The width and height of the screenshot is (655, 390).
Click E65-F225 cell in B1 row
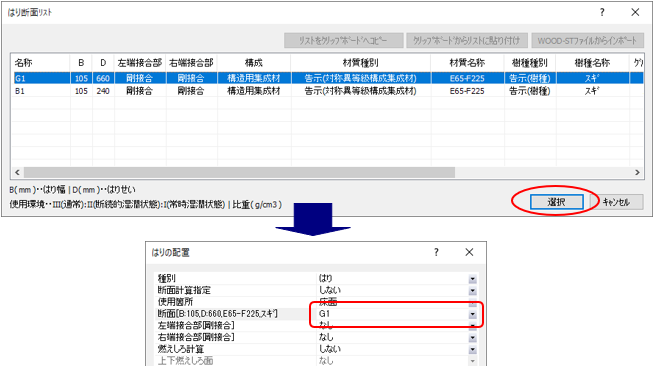(x=467, y=91)
